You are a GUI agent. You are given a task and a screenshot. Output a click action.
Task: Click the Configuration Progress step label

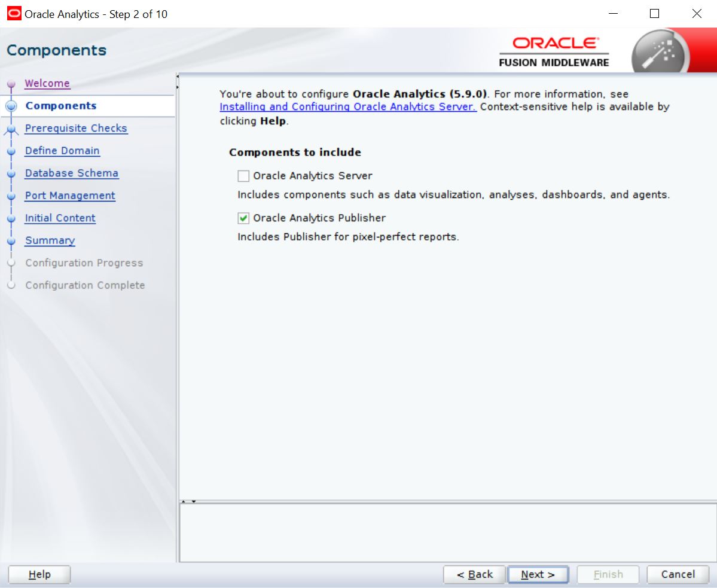(84, 263)
